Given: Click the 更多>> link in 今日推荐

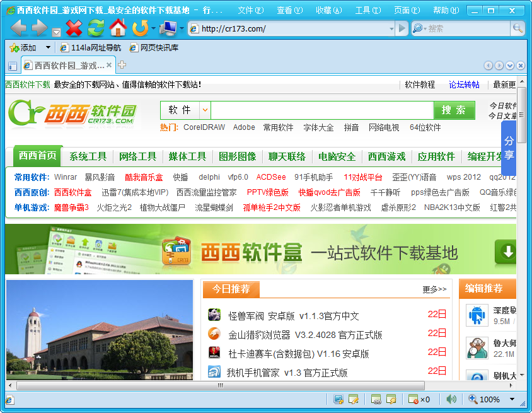Looking at the screenshot, I should coord(434,289).
